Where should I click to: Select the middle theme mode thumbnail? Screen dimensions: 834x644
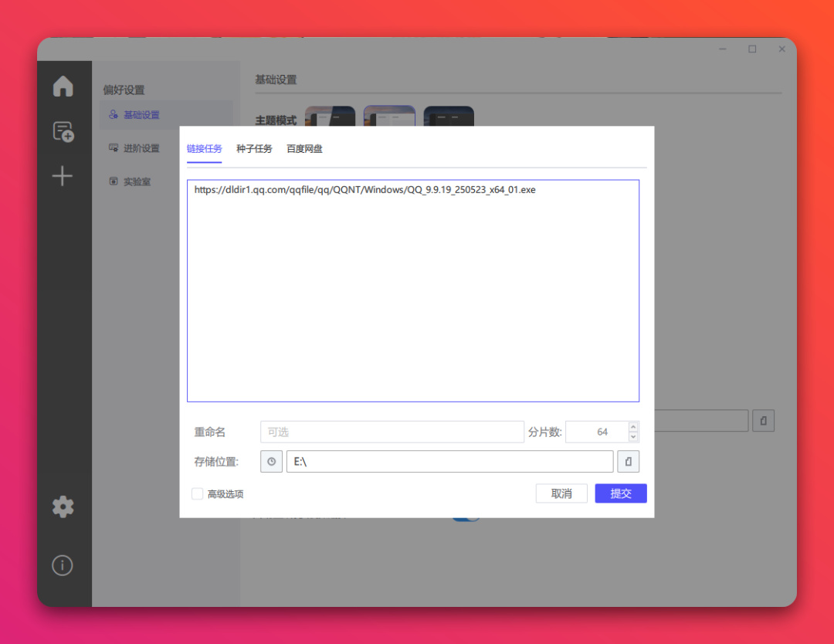pos(389,116)
